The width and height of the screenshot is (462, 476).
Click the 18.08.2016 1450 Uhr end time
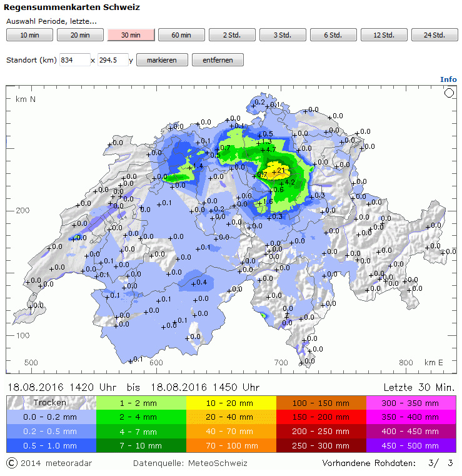205,387
